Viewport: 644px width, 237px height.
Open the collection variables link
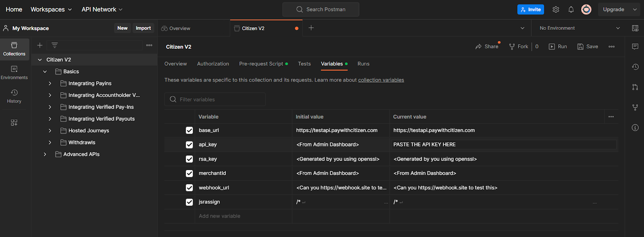tap(381, 80)
